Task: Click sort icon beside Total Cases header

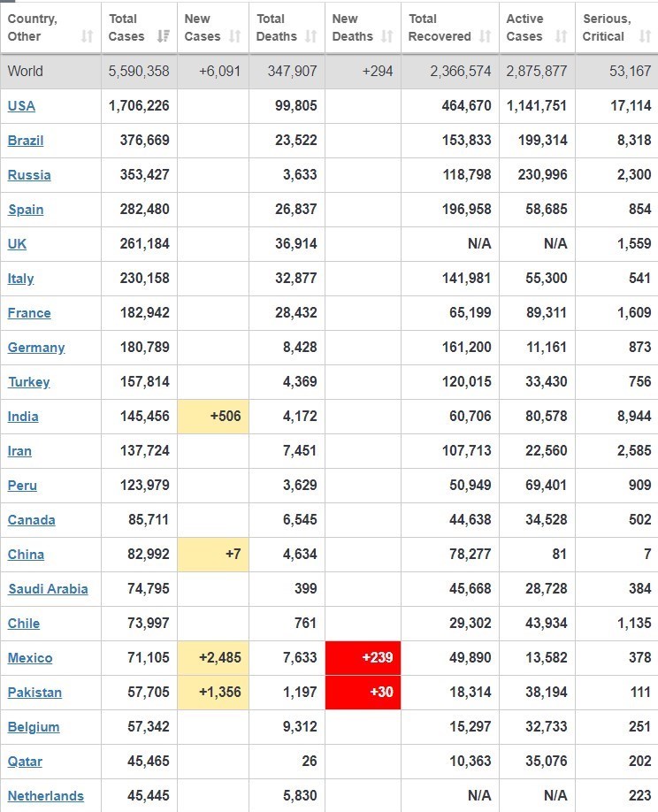Action: pyautogui.click(x=163, y=36)
